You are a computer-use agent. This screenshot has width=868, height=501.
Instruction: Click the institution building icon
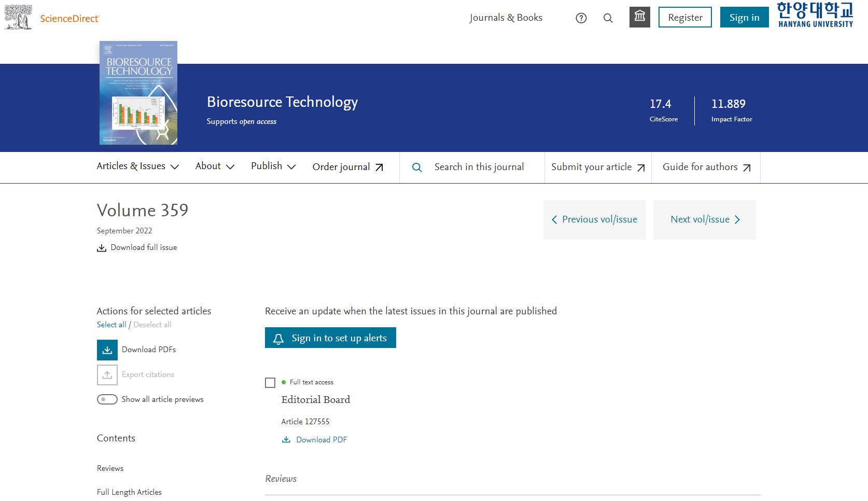click(x=640, y=17)
